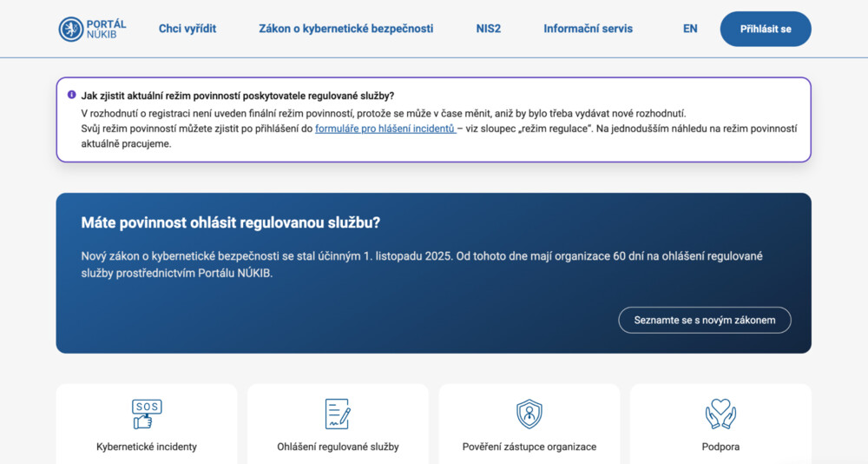Select the Kybernetické incidenty card label
The width and height of the screenshot is (868, 464).
coord(147,447)
